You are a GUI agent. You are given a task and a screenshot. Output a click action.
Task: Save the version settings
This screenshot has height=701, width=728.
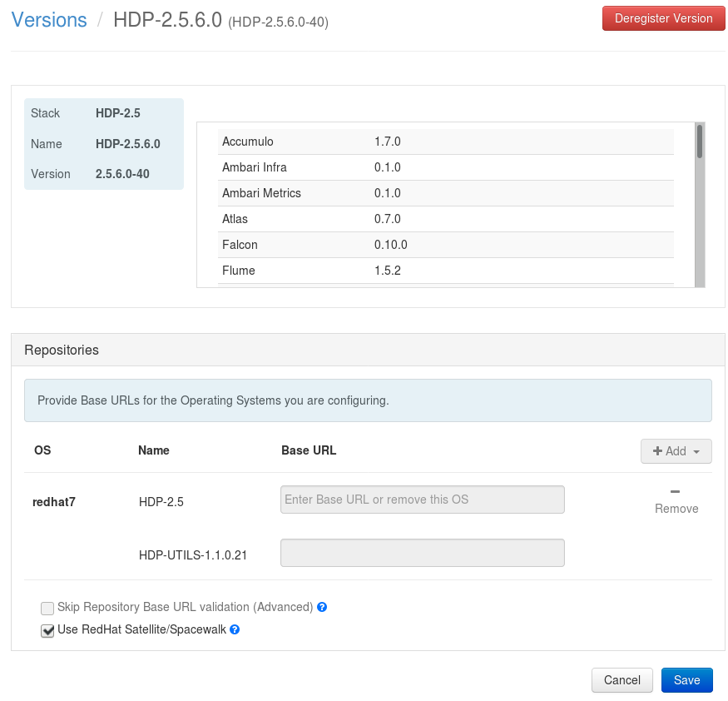click(686, 680)
